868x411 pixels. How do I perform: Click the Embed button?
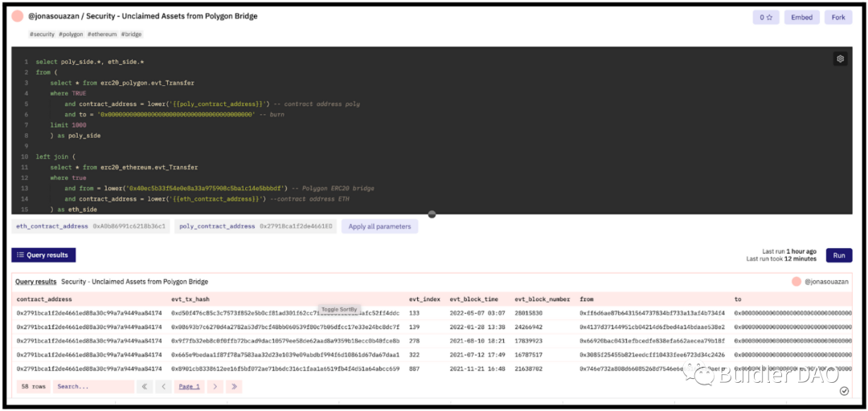pos(801,17)
